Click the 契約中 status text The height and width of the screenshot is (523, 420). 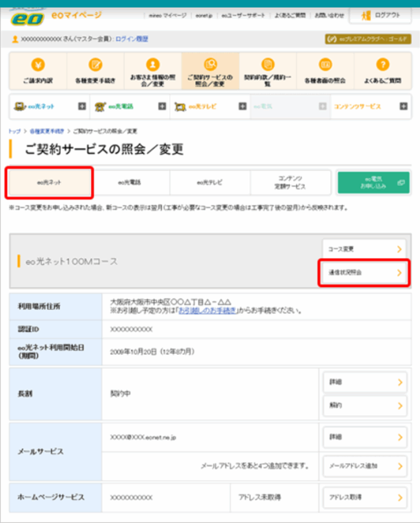(120, 394)
